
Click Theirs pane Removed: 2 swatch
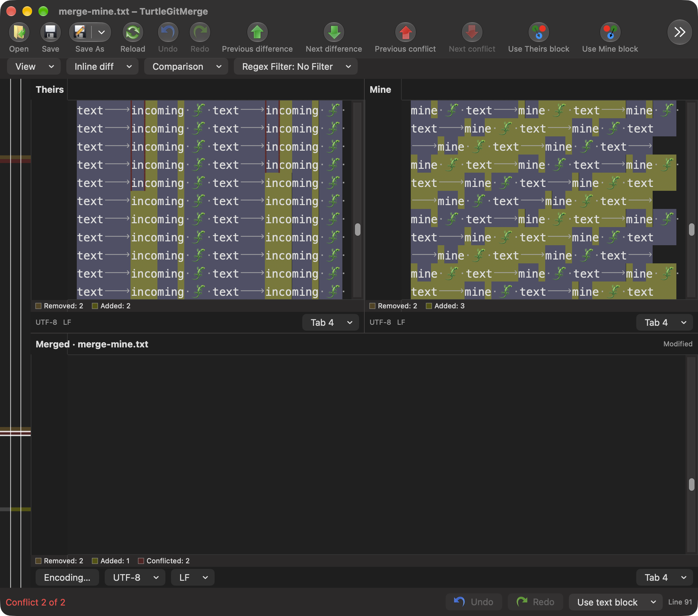[39, 306]
